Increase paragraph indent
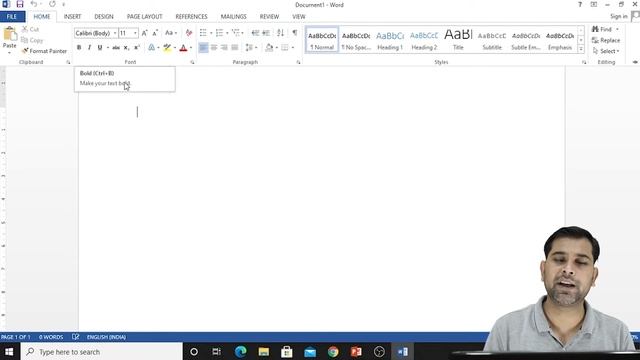 point(266,33)
